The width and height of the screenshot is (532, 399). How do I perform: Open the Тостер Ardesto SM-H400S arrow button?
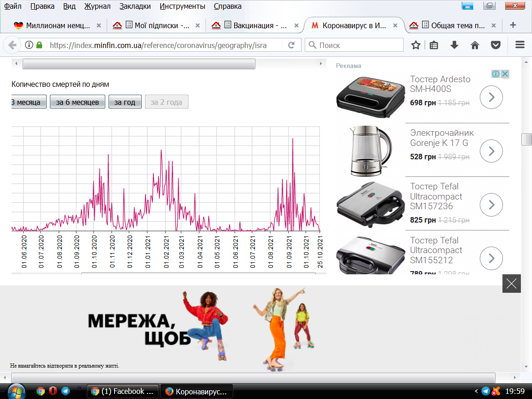491,97
